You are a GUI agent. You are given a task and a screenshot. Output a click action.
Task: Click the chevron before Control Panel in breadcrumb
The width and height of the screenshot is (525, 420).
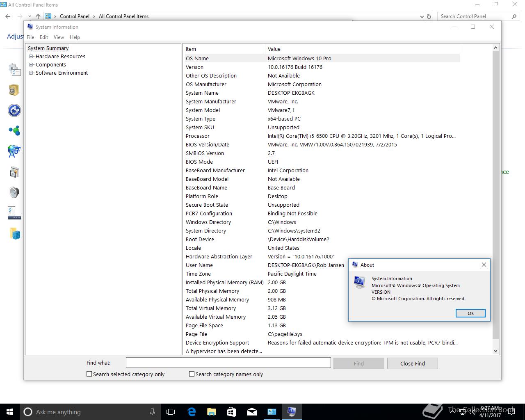point(55,16)
